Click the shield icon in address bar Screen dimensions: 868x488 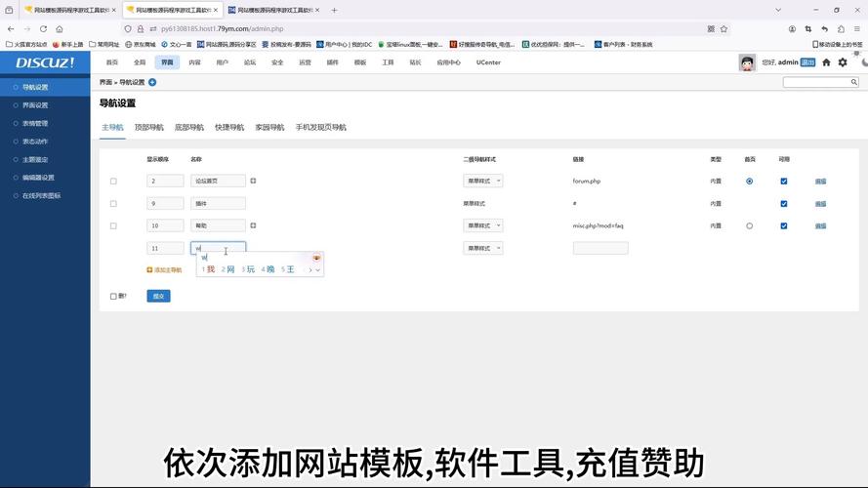pyautogui.click(x=128, y=28)
